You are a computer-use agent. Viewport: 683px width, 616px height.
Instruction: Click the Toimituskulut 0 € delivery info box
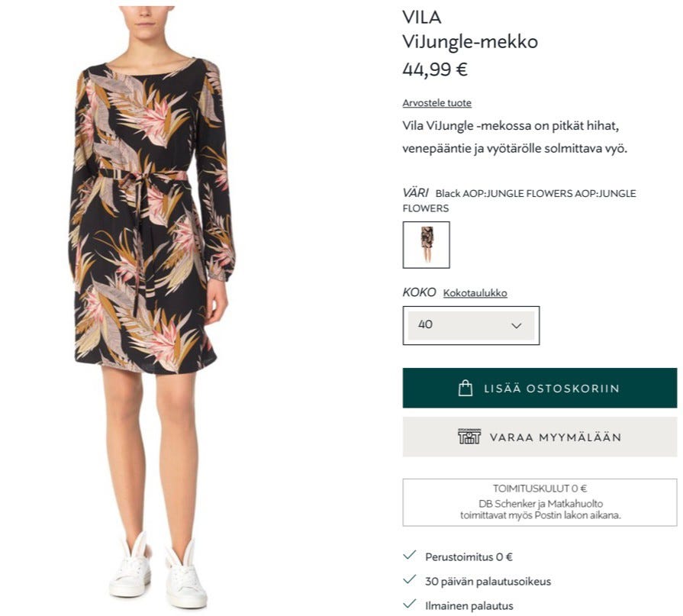click(x=540, y=502)
